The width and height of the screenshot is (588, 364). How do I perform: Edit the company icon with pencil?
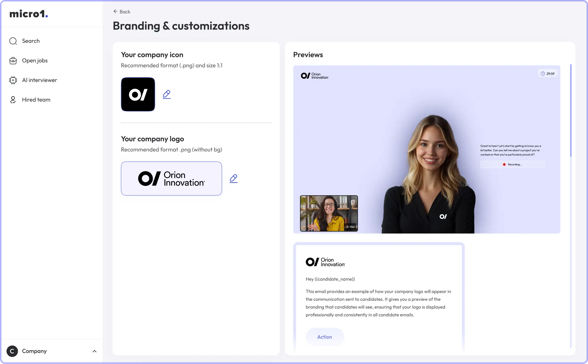[x=167, y=94]
